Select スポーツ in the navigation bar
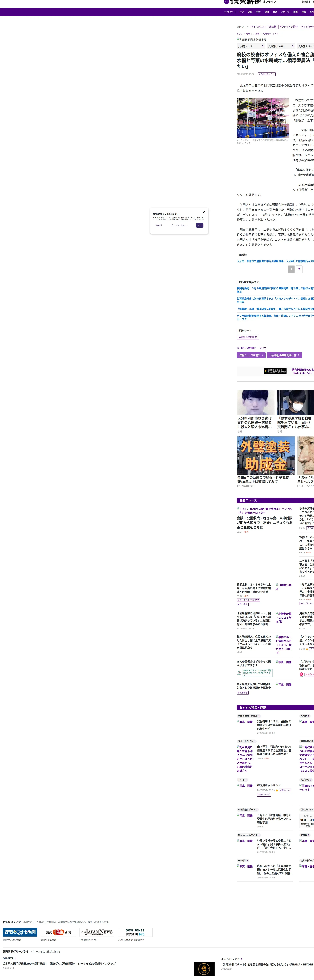This screenshot has width=314, height=980. [285, 12]
